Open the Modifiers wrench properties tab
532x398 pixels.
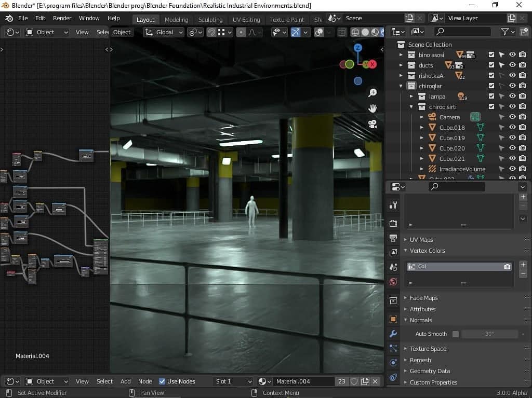pyautogui.click(x=393, y=334)
